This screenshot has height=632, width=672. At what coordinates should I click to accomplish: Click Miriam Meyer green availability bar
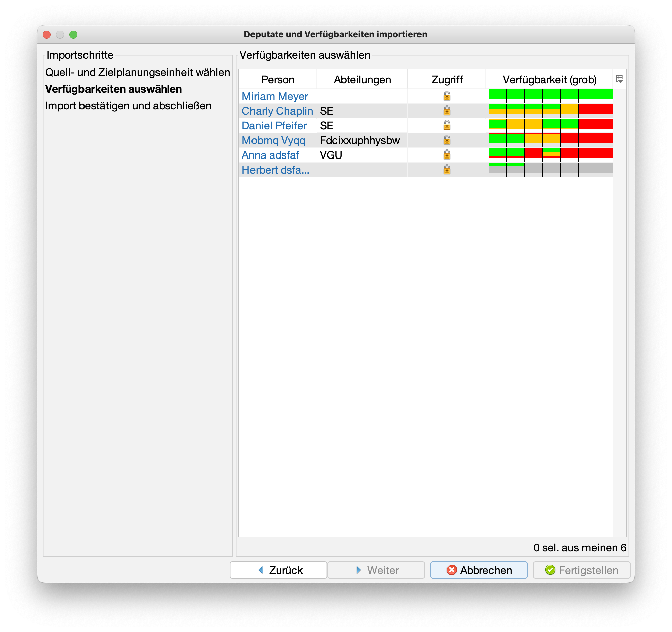(550, 95)
